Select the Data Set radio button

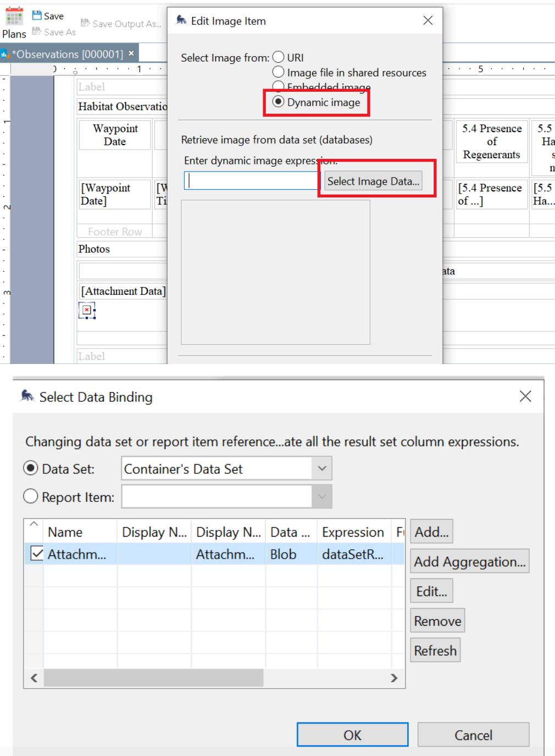click(31, 468)
